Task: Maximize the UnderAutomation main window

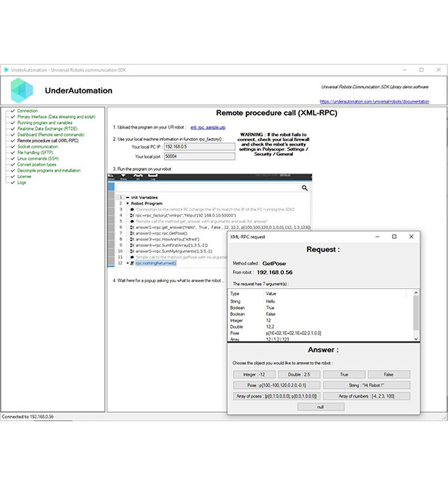Action: [421, 70]
